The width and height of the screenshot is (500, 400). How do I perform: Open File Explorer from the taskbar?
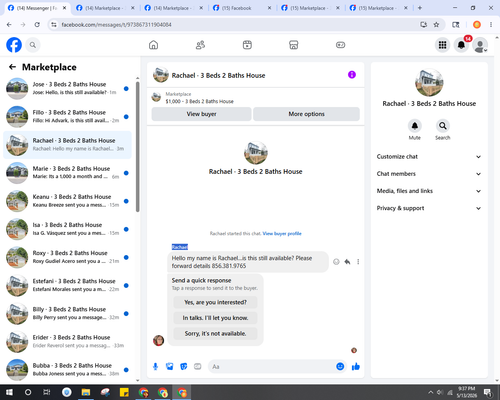[x=86, y=392]
